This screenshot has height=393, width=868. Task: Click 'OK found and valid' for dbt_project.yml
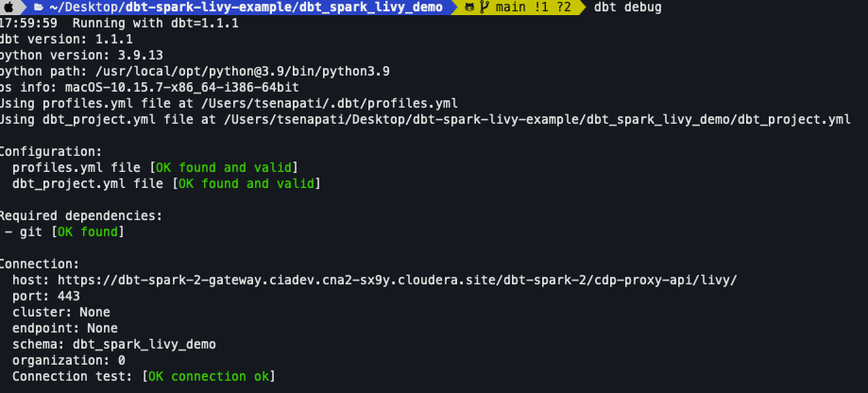click(x=245, y=183)
